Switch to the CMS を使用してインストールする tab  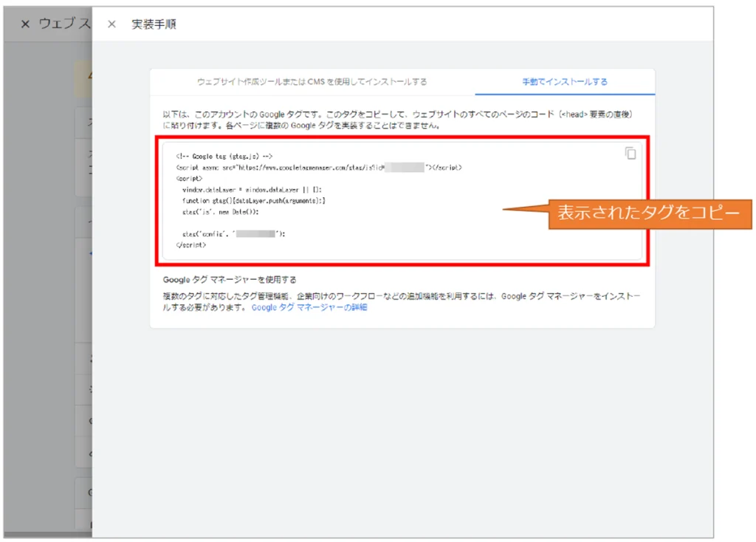click(312, 82)
